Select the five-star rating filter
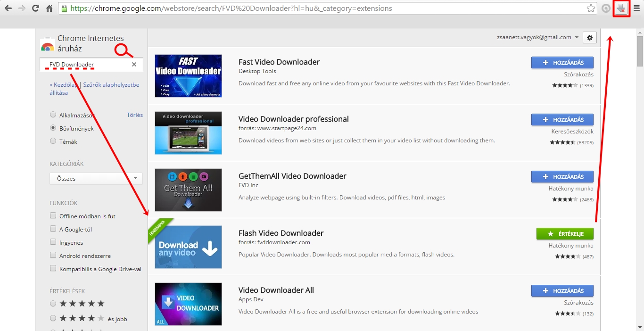This screenshot has height=331, width=644. click(x=53, y=304)
